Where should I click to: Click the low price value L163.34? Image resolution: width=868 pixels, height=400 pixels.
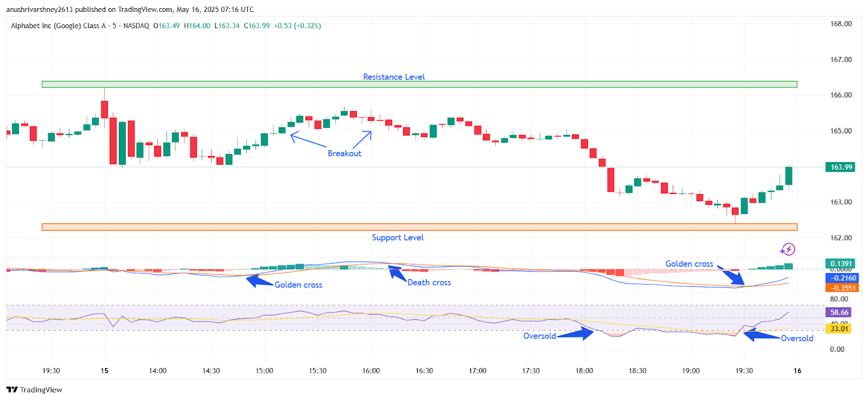pos(227,25)
